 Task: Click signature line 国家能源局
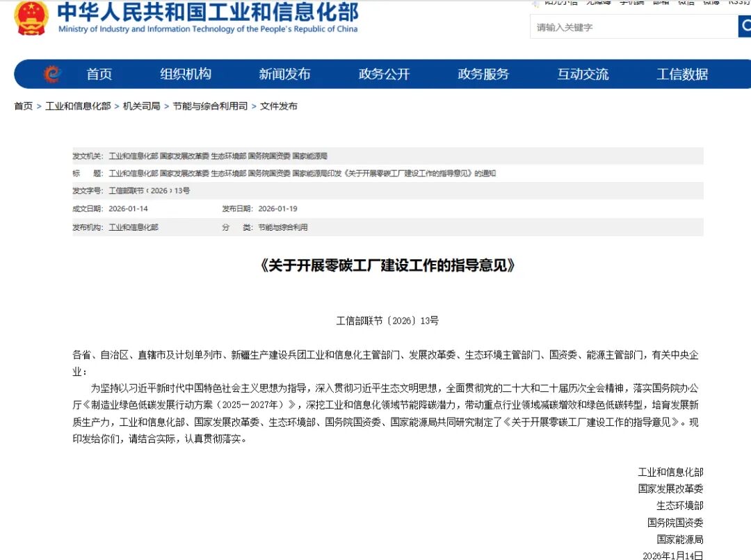(x=680, y=539)
